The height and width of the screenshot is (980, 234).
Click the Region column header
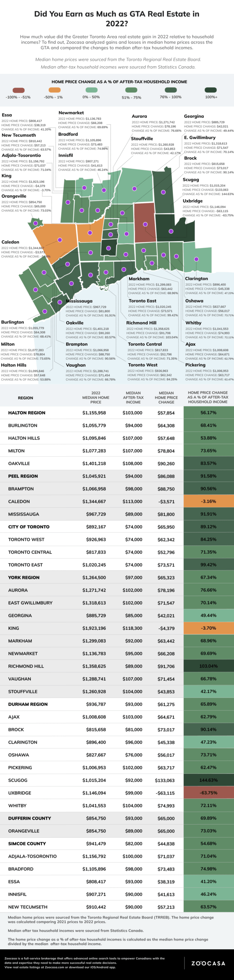pos(26,398)
